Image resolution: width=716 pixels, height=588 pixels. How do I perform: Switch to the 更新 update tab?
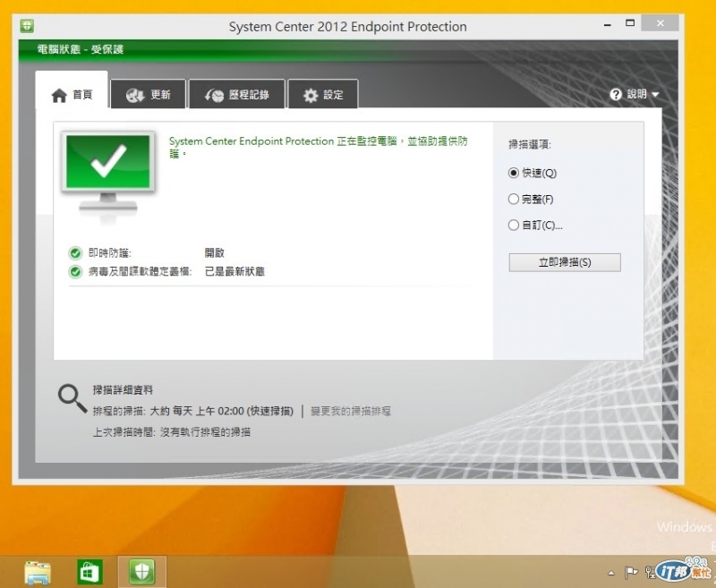point(148,95)
